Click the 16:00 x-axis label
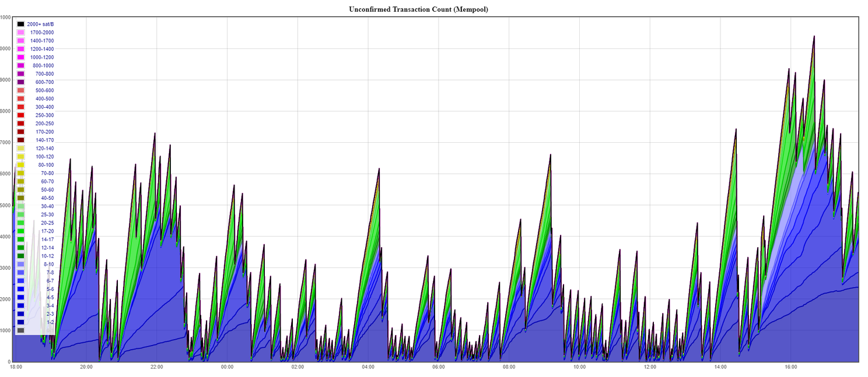This screenshot has height=377, width=868. [x=791, y=367]
